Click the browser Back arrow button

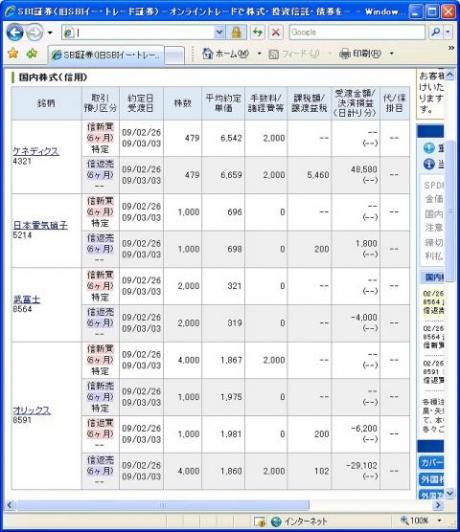click(15, 32)
